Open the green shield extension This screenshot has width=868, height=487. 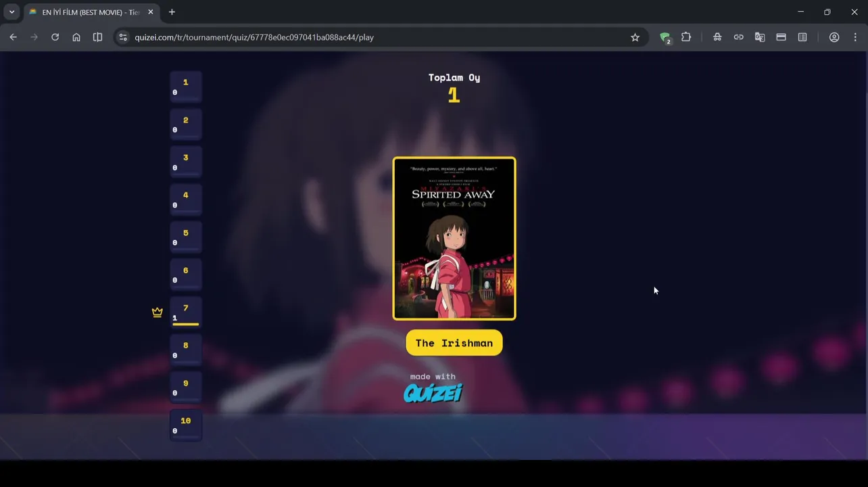point(665,38)
